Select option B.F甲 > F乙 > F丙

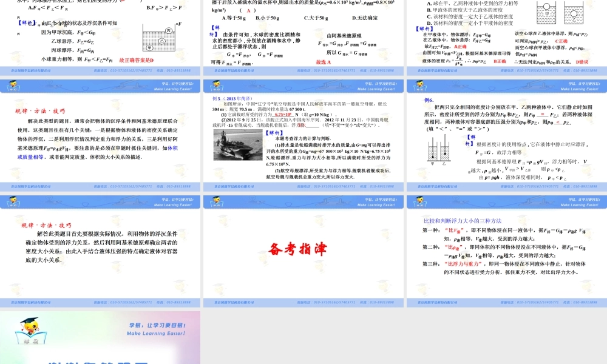[x=164, y=8]
